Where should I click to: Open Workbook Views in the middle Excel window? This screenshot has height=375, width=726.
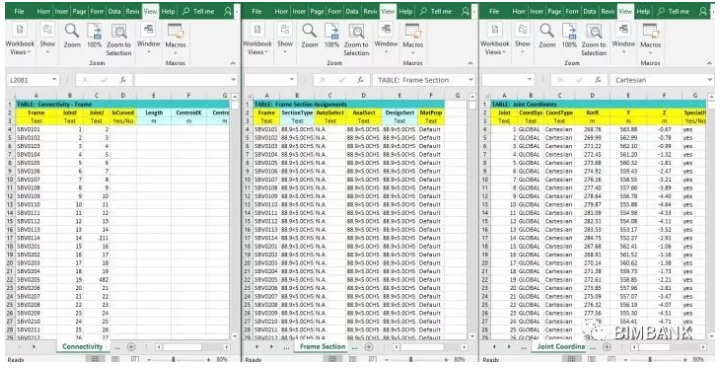point(257,39)
